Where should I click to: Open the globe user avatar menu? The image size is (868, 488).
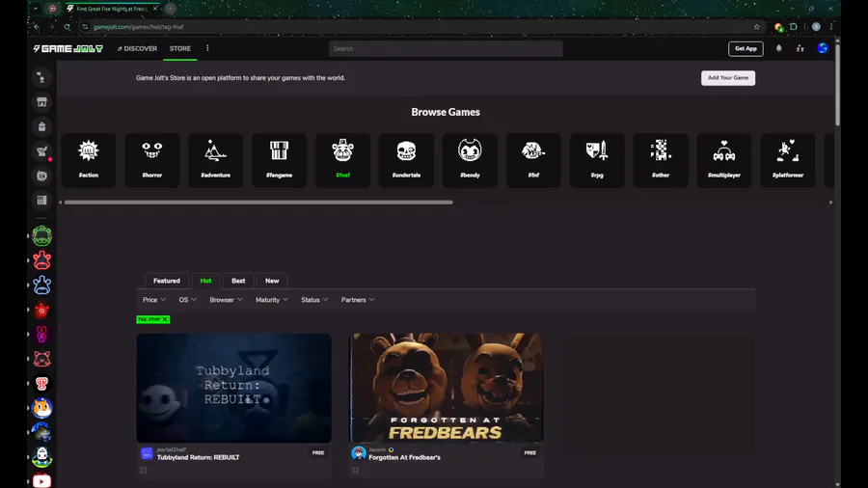823,48
